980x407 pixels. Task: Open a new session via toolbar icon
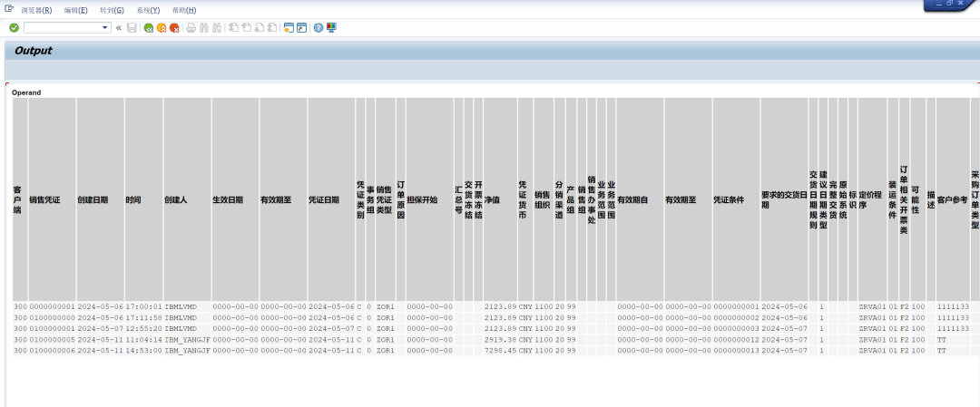(289, 28)
